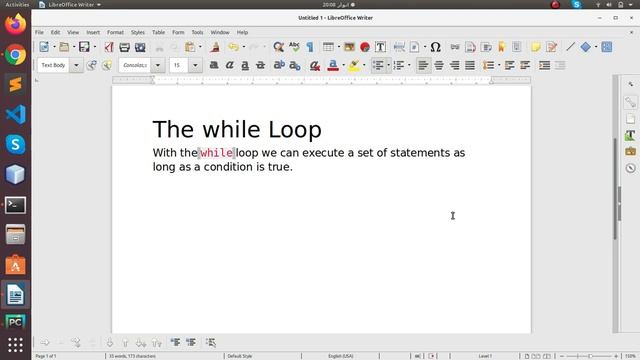
Task: Insert an image from the toolbar
Action: pyautogui.click(x=349, y=47)
